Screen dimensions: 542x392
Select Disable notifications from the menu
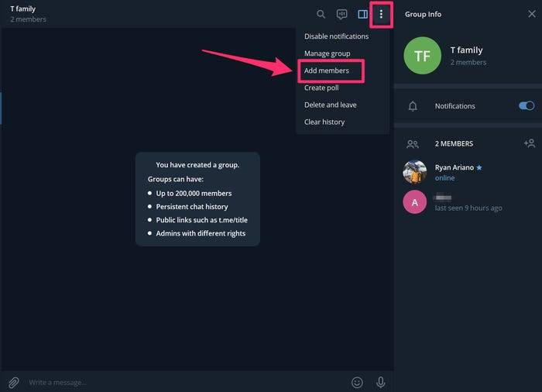[336, 36]
